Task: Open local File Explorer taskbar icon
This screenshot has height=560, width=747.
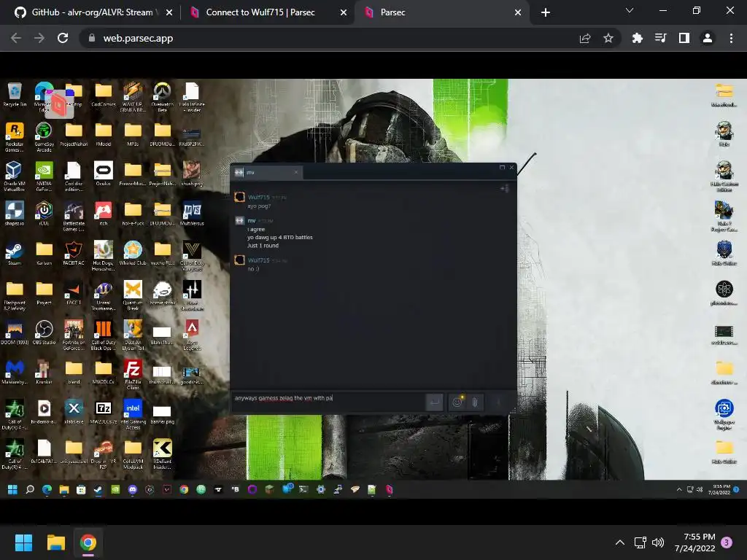Action: 55,542
